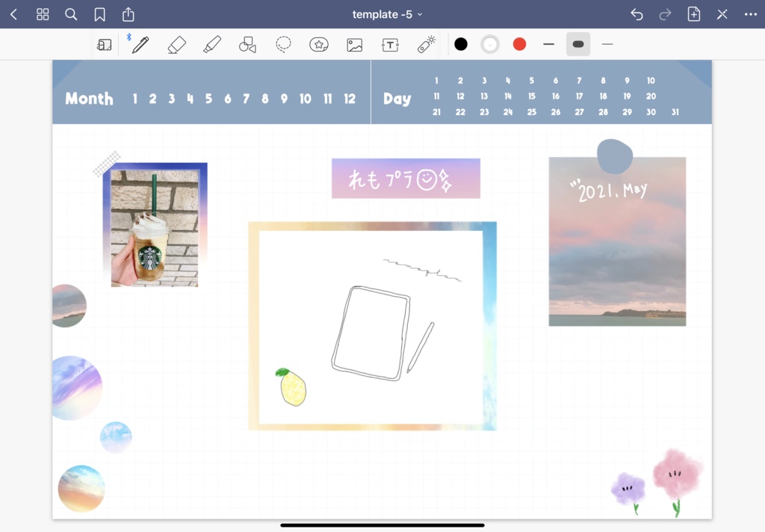Tap day number 1 in calendar header
Viewport: 765px width, 532px height.
coord(436,81)
